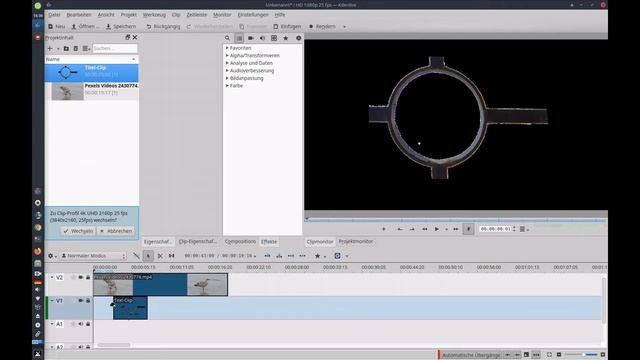
Task: Lock track V2
Action: pos(88,278)
